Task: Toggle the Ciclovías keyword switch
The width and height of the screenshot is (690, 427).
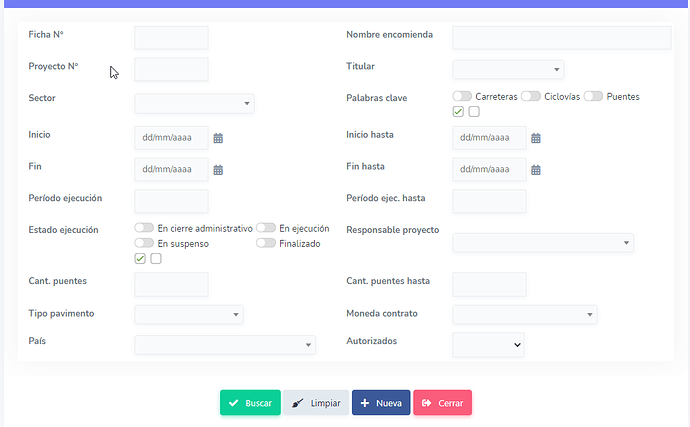Action: 531,96
